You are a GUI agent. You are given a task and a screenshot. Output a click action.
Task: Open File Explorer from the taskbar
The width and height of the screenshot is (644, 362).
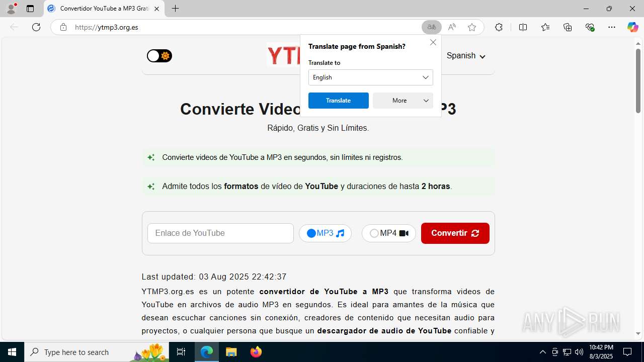(x=231, y=352)
